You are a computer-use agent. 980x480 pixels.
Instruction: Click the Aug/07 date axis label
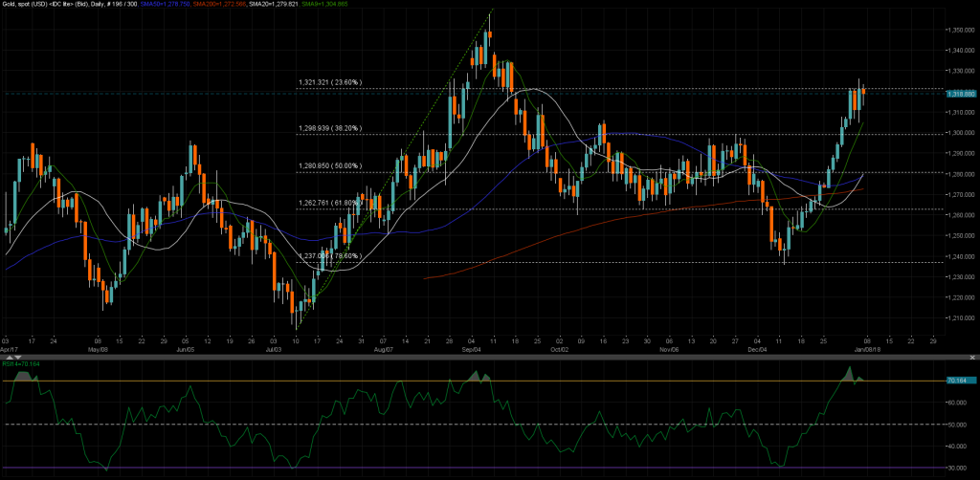click(384, 350)
